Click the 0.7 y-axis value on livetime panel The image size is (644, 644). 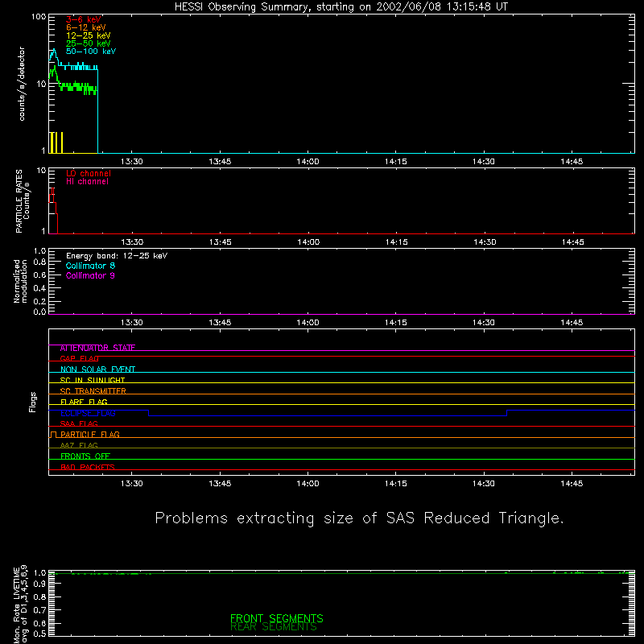tap(39, 610)
